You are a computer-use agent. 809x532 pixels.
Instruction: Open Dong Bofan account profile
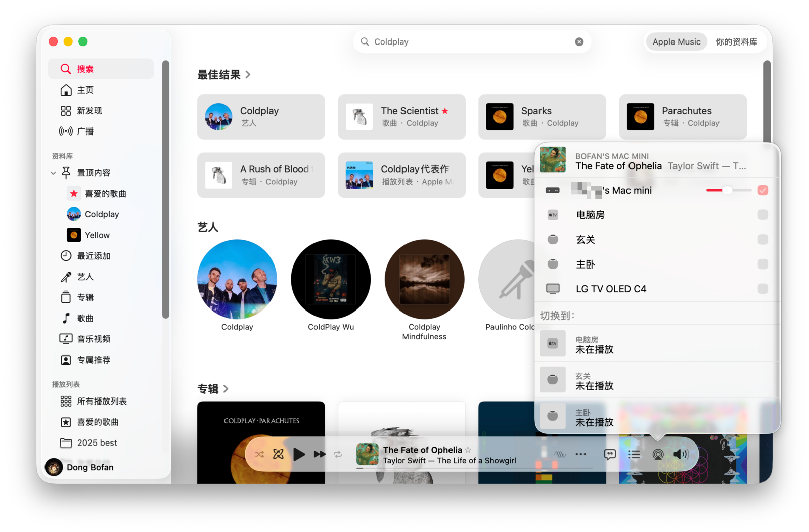coord(80,467)
